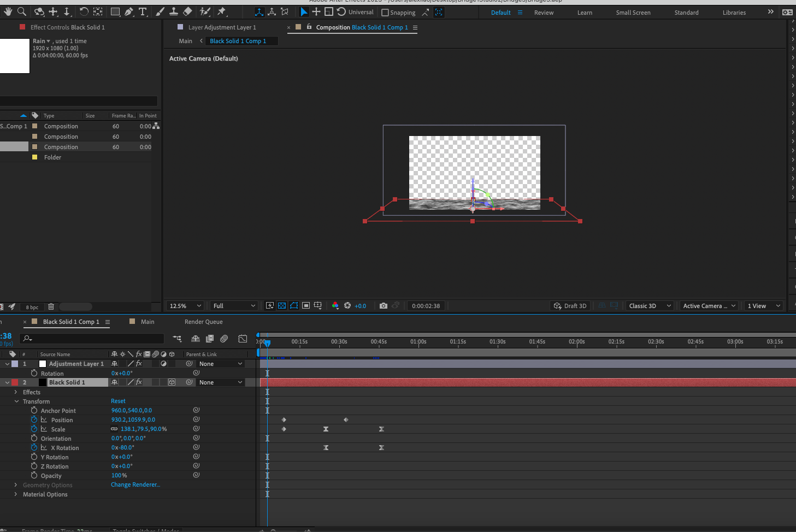This screenshot has width=796, height=532.
Task: Switch to World Axis mode
Action: coord(272,12)
